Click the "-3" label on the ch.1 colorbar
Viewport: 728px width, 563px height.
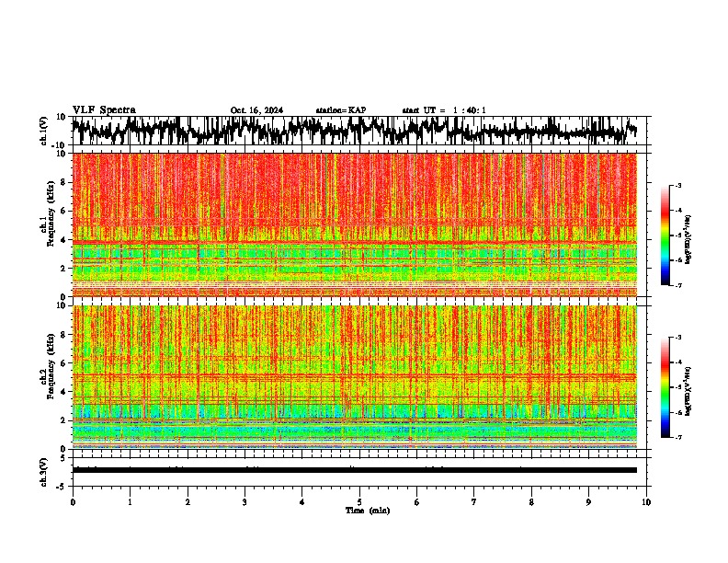(677, 185)
